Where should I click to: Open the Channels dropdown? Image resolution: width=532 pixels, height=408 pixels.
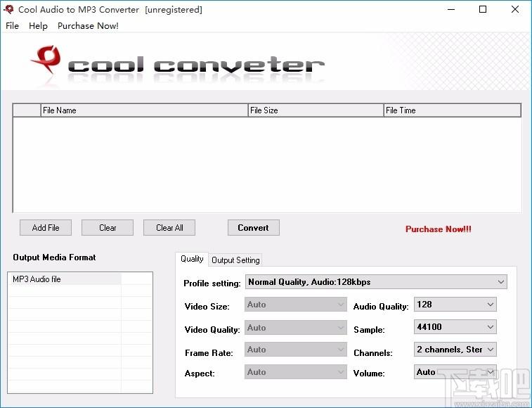tap(455, 349)
